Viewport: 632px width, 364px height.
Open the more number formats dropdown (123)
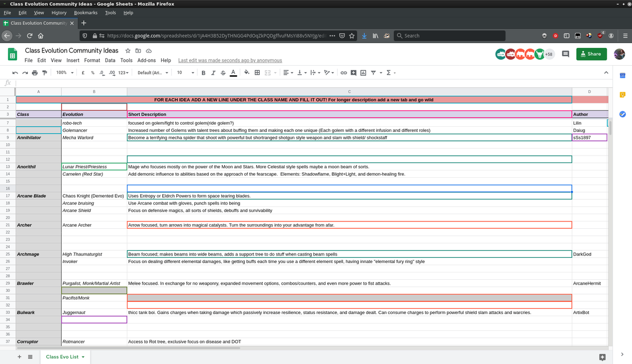pyautogui.click(x=122, y=73)
